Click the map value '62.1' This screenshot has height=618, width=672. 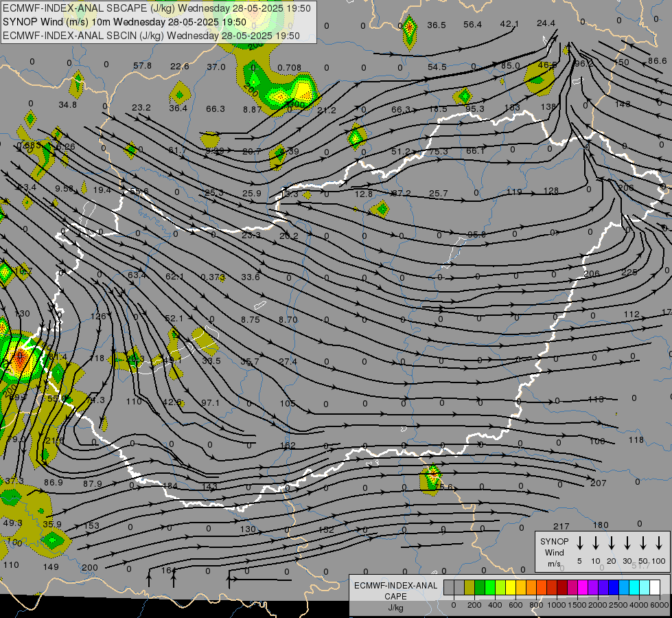pos(174,276)
